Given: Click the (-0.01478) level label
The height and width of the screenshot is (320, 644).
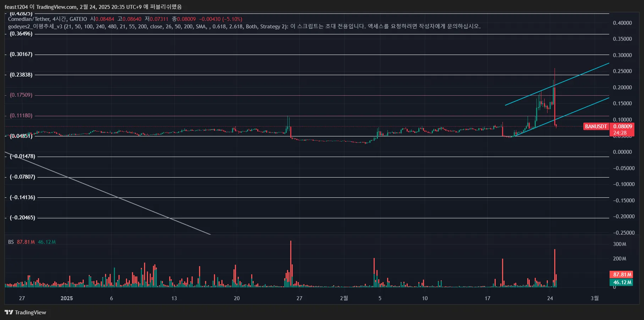Looking at the screenshot, I should (22, 156).
